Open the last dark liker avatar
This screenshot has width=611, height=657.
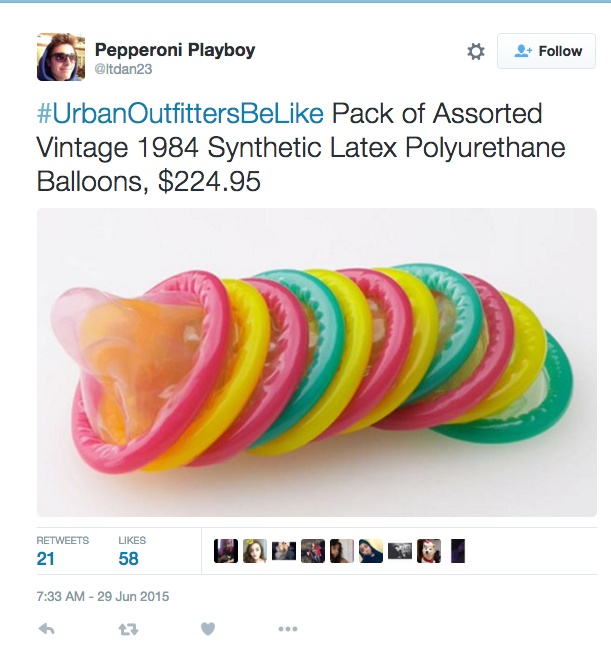click(x=458, y=551)
